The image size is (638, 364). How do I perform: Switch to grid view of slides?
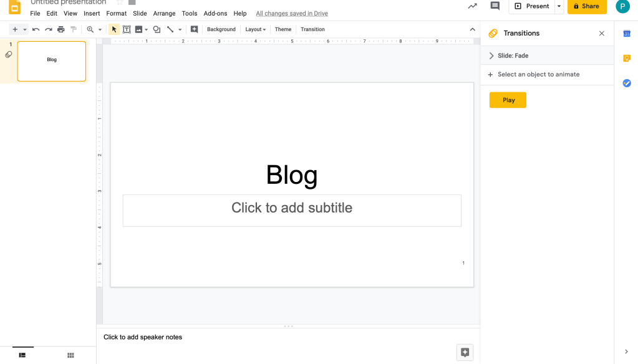click(70, 355)
